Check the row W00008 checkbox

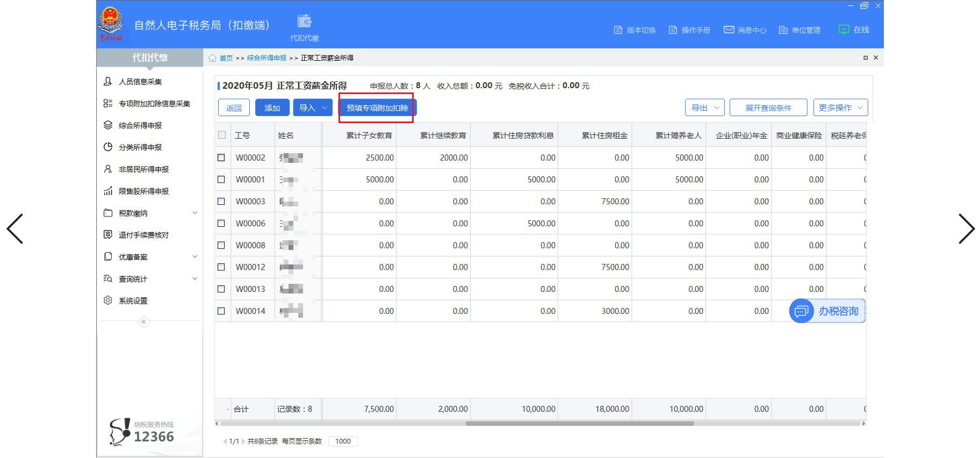pyautogui.click(x=221, y=245)
